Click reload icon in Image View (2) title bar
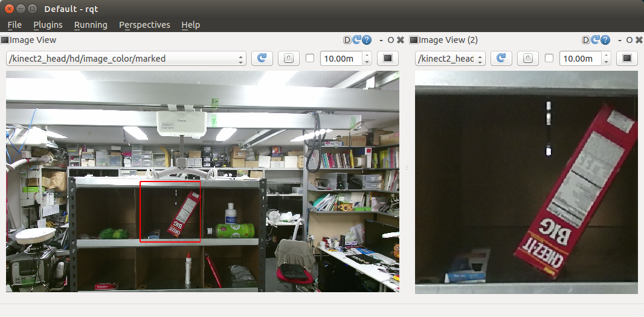This screenshot has height=317, width=644. pyautogui.click(x=596, y=40)
